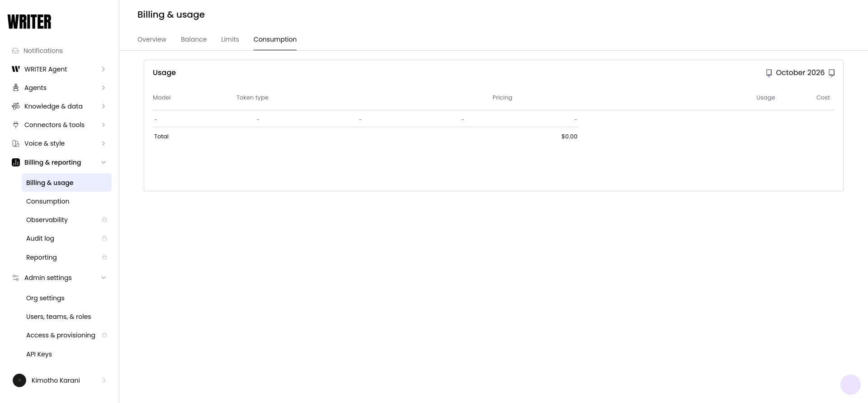Click the WRITER Agent icon
The image size is (868, 403).
[x=16, y=69]
